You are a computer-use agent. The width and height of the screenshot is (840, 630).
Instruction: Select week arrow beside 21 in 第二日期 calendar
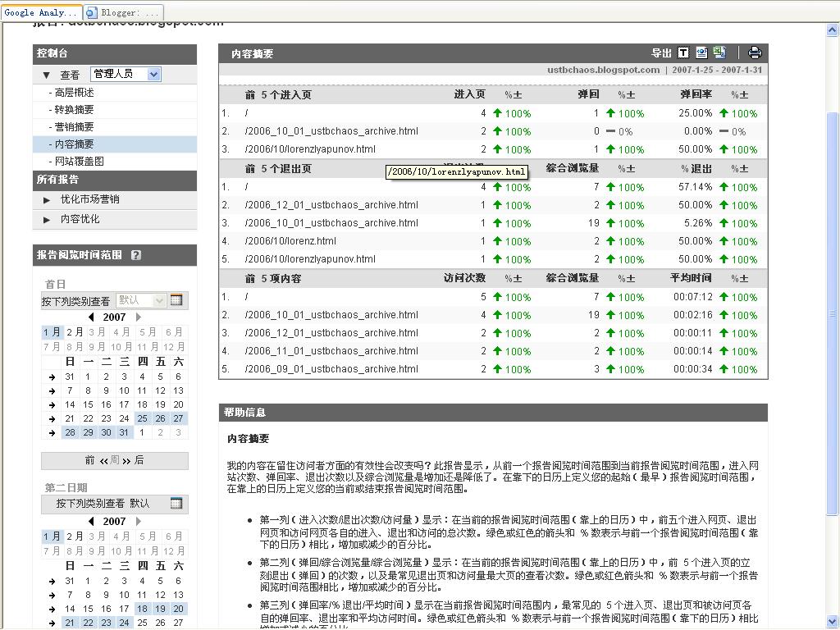click(52, 623)
